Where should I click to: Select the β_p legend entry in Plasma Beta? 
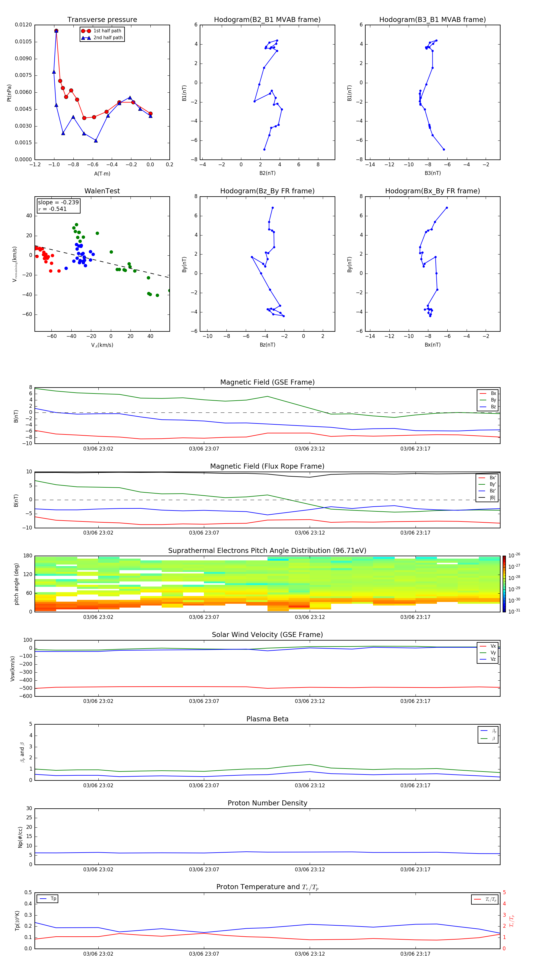coord(488,731)
